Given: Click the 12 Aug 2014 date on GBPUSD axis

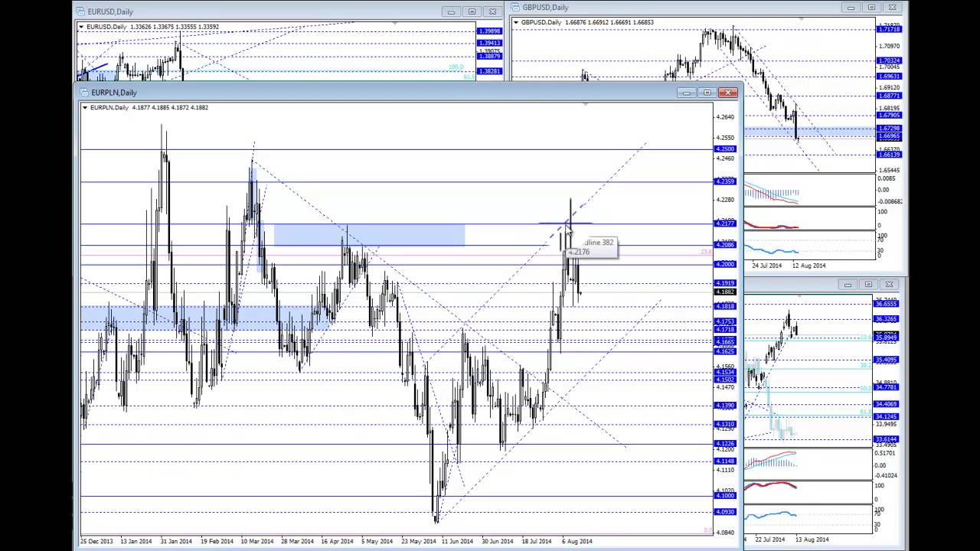Looking at the screenshot, I should 809,266.
